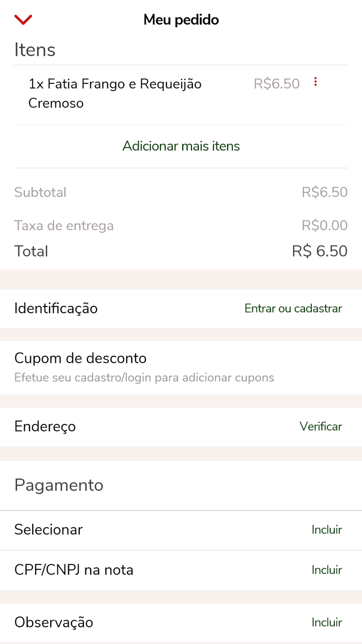Click Incluir beside Selecionar payment
362x644 pixels.
pos(326,530)
